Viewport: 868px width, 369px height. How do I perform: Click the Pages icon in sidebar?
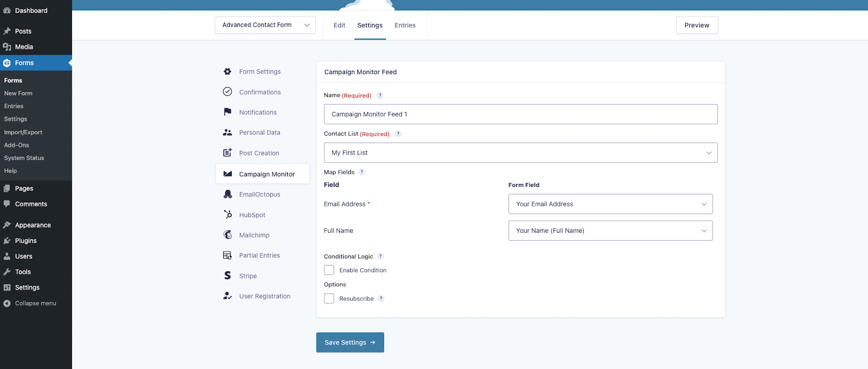(x=7, y=188)
